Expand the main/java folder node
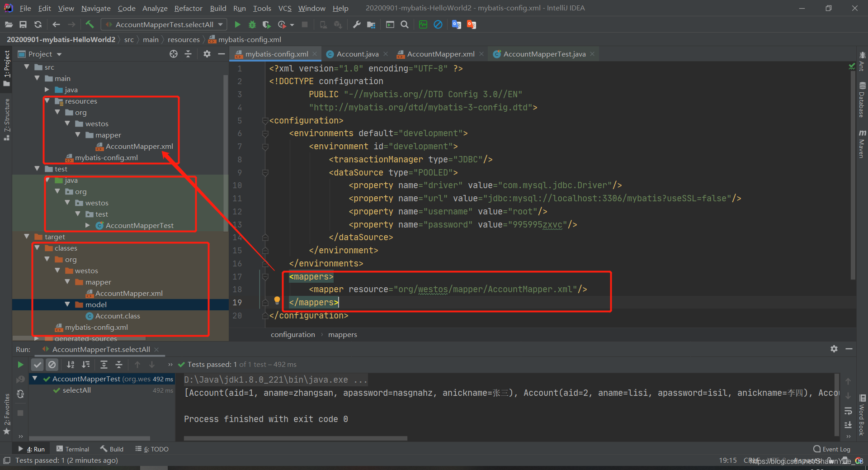868x470 pixels. click(x=47, y=90)
